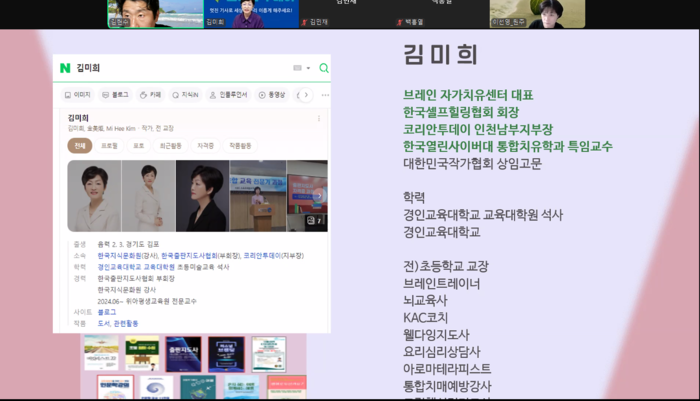Image resolution: width=700 pixels, height=401 pixels.
Task: Open the three-dot more options menu
Action: click(325, 95)
